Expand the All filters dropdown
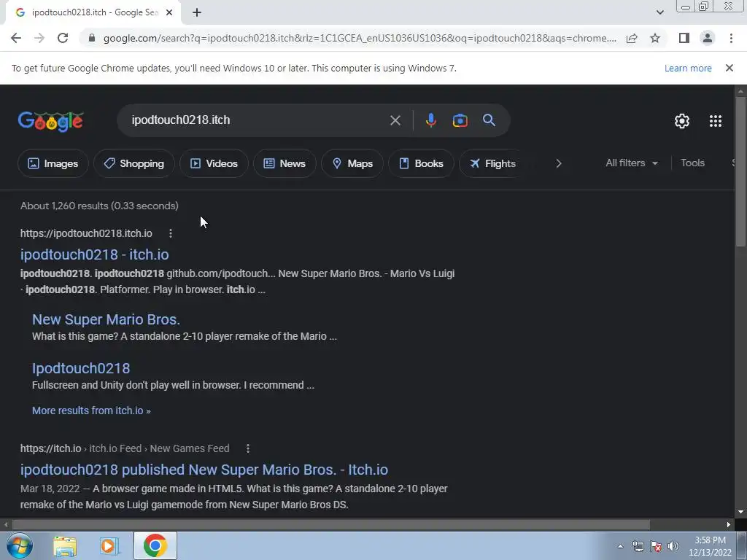 (631, 163)
